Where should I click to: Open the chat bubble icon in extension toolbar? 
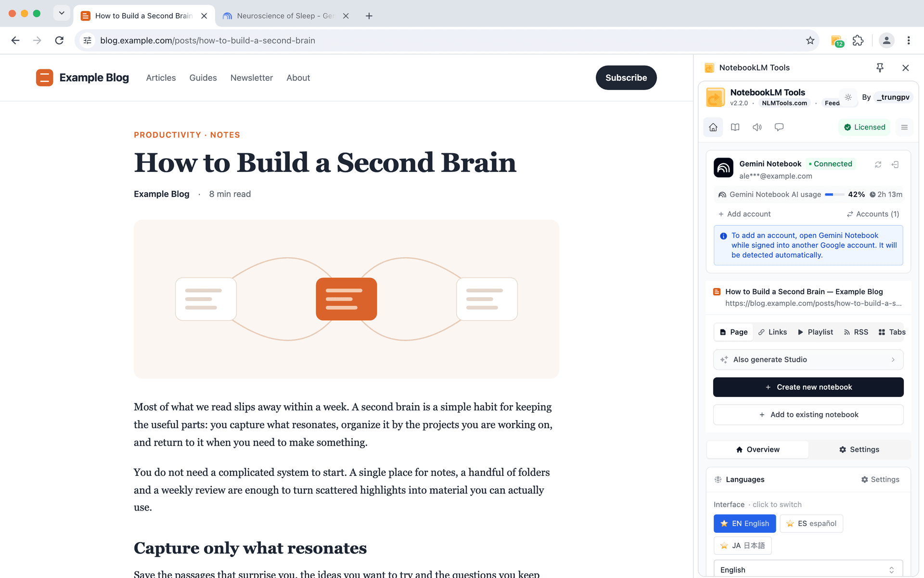pos(779,127)
